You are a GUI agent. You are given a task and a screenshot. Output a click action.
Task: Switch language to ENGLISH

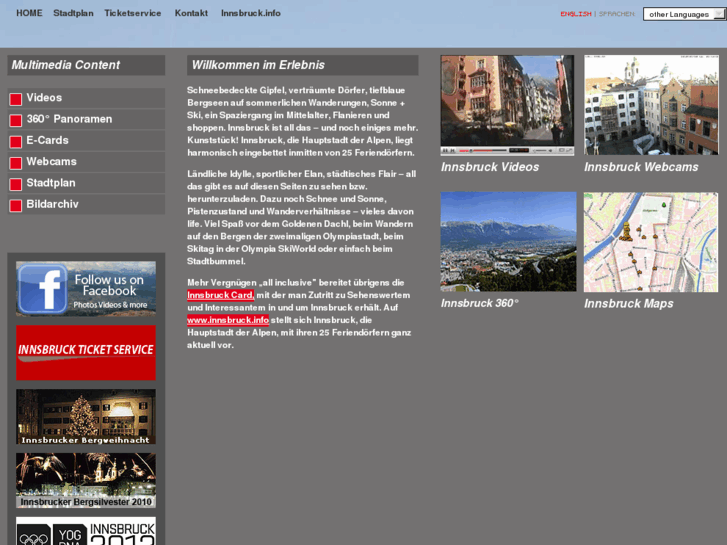[x=576, y=14]
